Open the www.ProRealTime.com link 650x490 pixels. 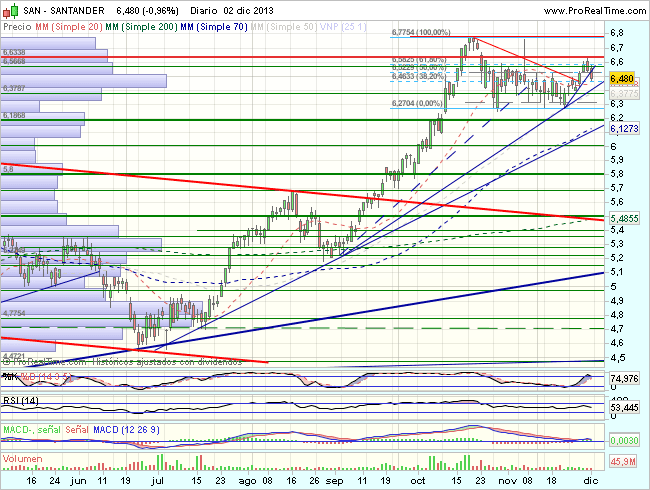(x=595, y=11)
